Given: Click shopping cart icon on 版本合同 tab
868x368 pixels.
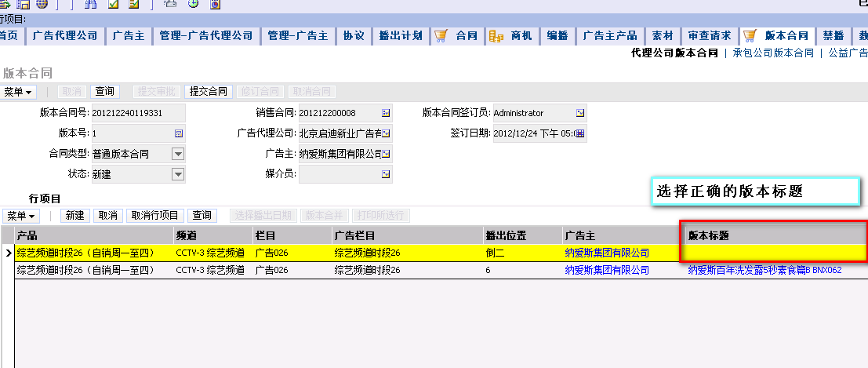Looking at the screenshot, I should (x=750, y=36).
